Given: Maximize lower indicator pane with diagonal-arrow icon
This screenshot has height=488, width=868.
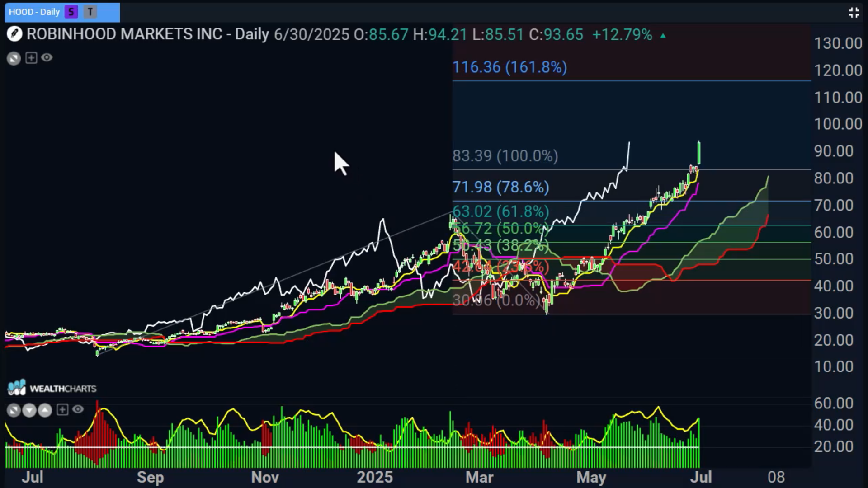Looking at the screenshot, I should (x=14, y=410).
